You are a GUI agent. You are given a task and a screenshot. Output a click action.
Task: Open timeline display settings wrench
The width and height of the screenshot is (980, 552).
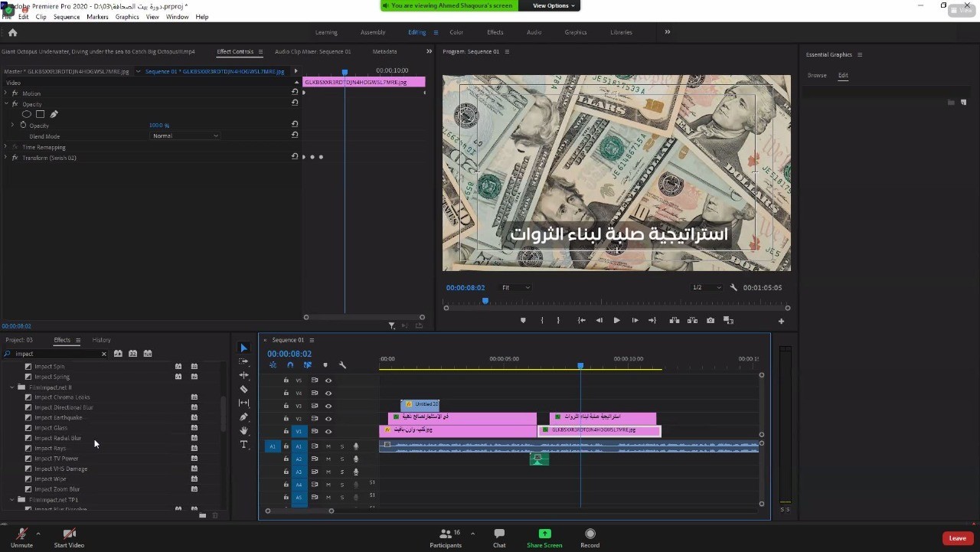pos(342,365)
